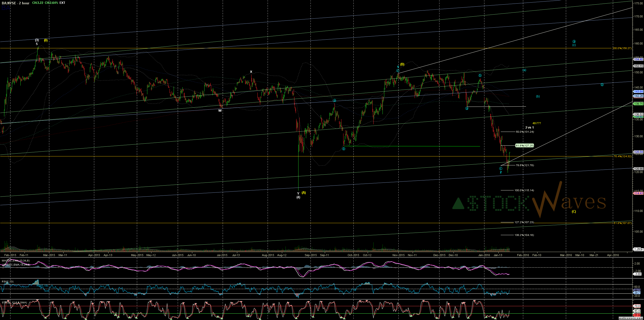Select the yellow (B) wave label

pos(402,64)
